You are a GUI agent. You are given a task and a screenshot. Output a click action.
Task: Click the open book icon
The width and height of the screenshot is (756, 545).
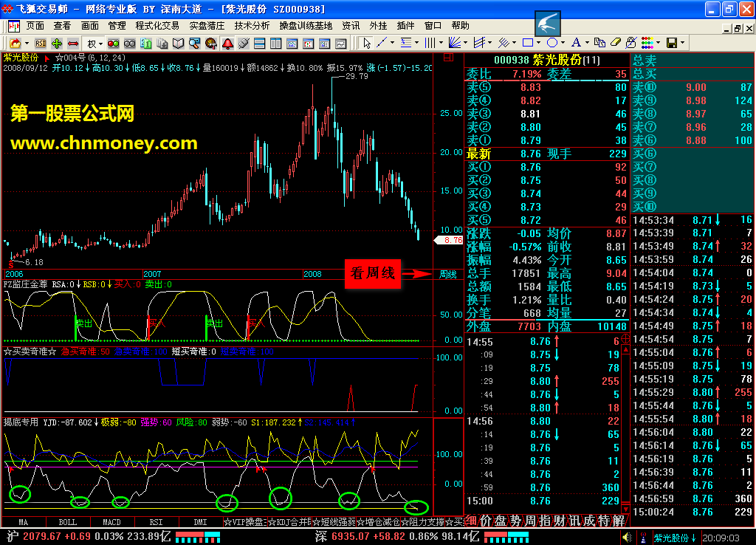[x=179, y=44]
